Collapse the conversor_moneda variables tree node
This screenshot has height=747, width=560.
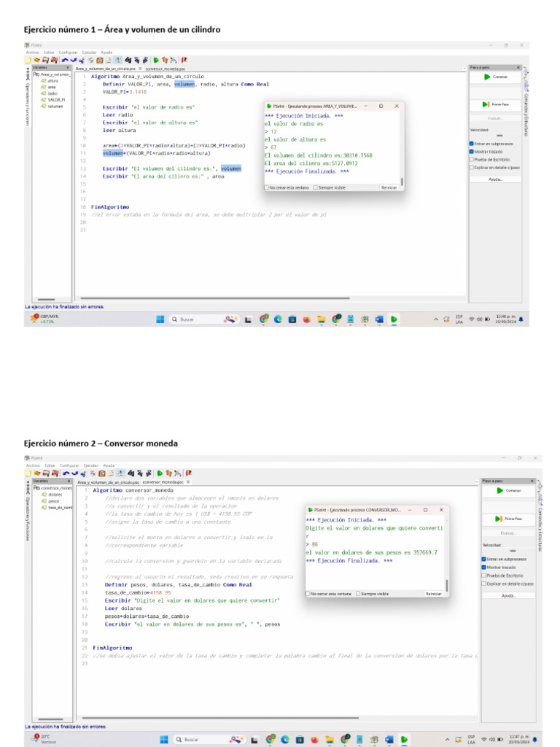click(x=36, y=488)
